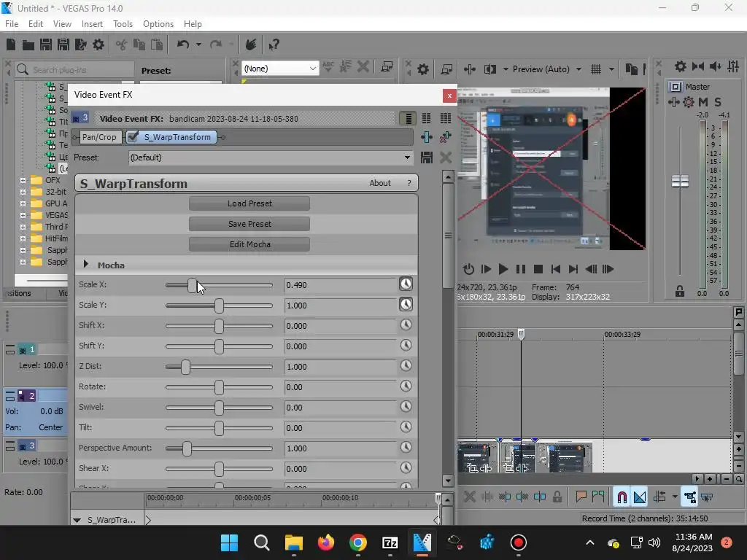Play the preview from the start
747x560 pixels.
point(486,270)
